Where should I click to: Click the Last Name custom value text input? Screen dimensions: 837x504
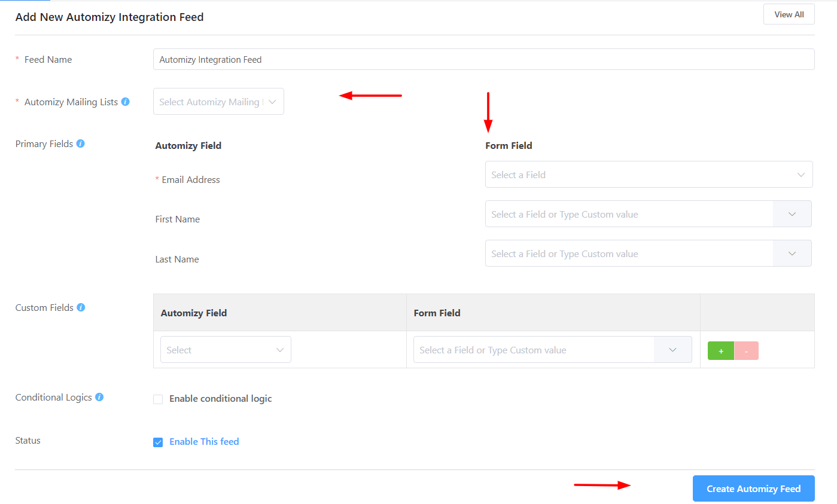[629, 253]
